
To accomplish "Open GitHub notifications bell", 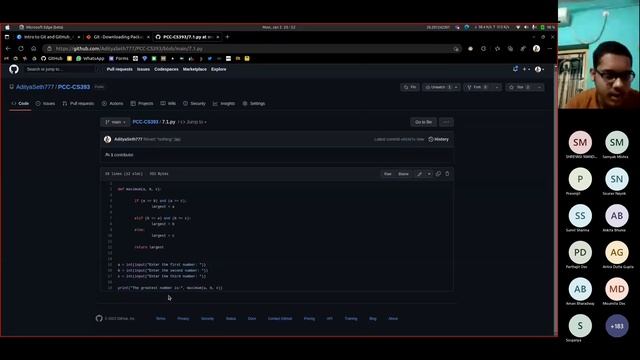I will [516, 69].
